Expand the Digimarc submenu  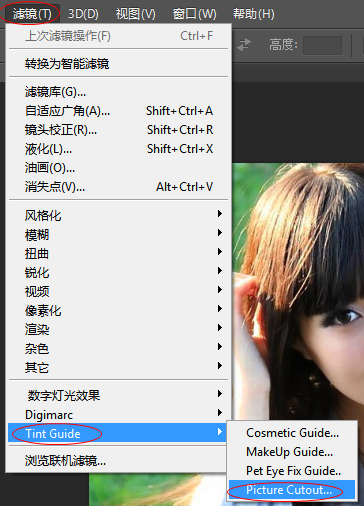point(118,414)
